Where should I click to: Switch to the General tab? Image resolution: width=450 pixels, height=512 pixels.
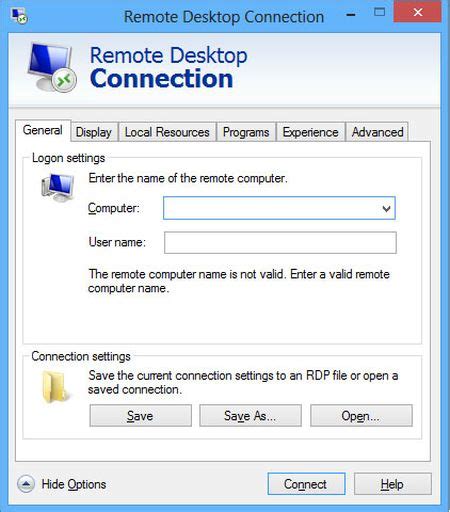point(43,130)
